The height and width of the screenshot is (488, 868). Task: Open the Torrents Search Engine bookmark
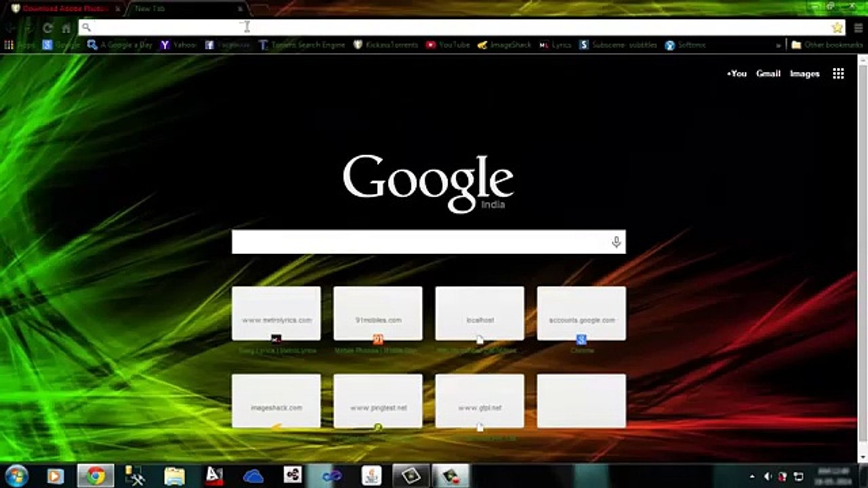(302, 45)
